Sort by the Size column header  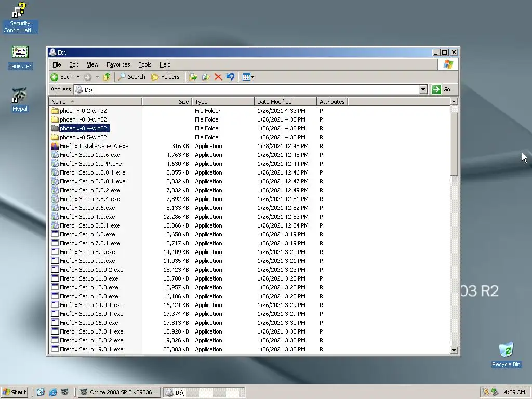pos(167,102)
